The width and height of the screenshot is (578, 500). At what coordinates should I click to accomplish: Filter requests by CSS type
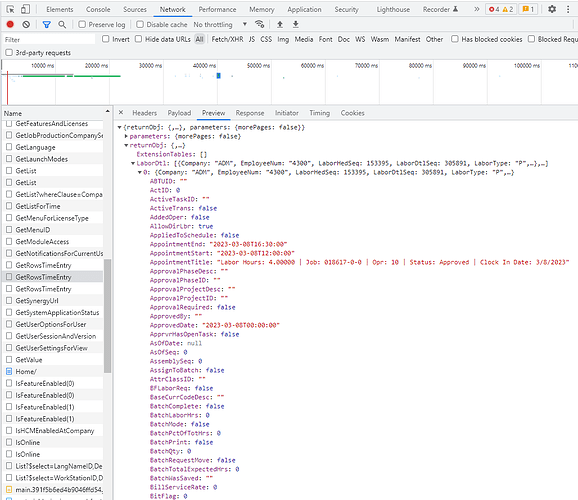click(x=266, y=39)
